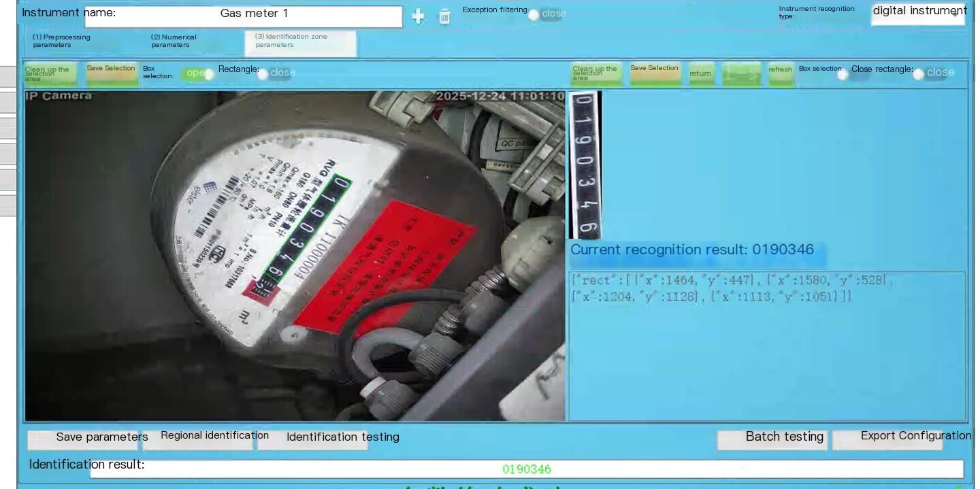
Task: Click the Instrument name input field
Action: [x=244, y=16]
